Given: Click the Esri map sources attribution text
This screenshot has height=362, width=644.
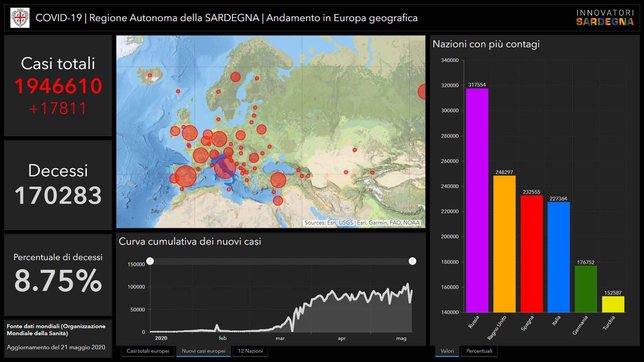Looking at the screenshot, I should coord(362,223).
